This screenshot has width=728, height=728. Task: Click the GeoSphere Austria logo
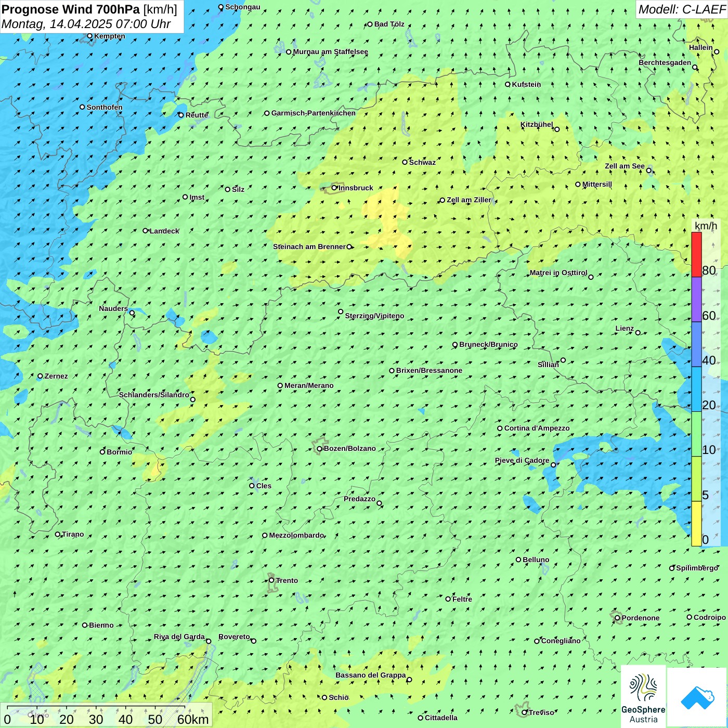coord(643,697)
